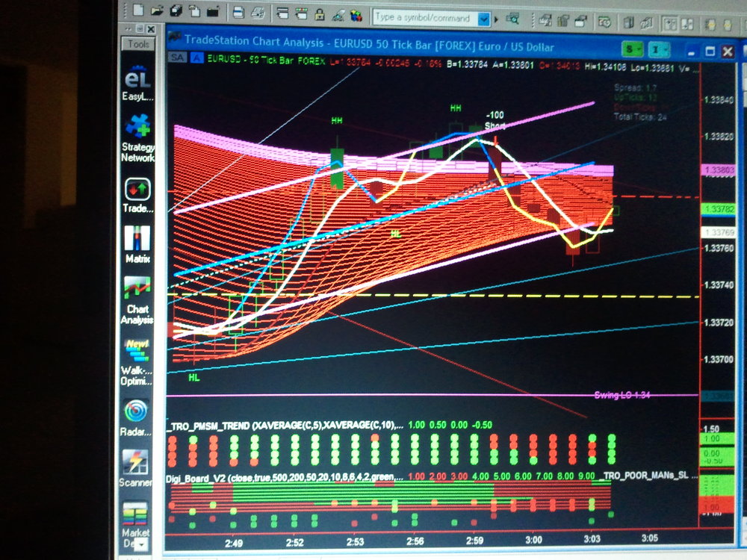Open the RadarScreen shortcut
The height and width of the screenshot is (560, 747).
coord(136,417)
